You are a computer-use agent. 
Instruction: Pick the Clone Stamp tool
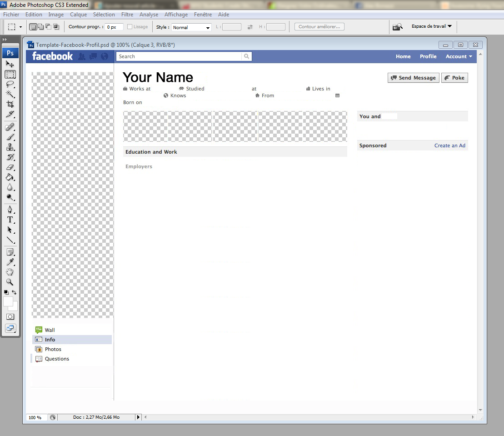click(x=10, y=147)
